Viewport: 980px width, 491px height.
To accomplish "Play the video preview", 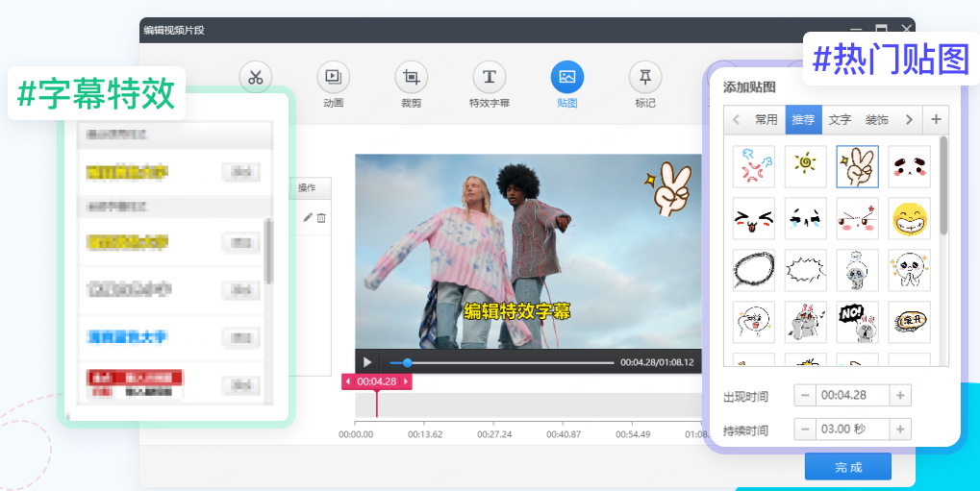I will (x=367, y=362).
